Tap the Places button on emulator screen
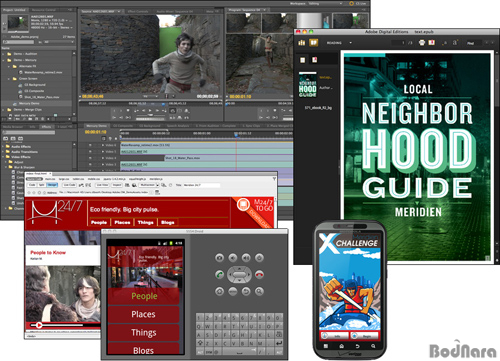The image size is (500, 361). (143, 314)
